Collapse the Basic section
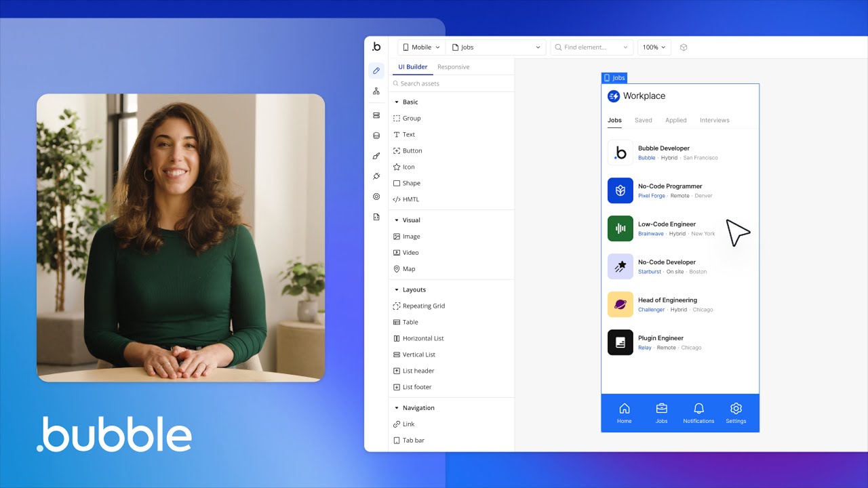The height and width of the screenshot is (488, 868). [397, 102]
